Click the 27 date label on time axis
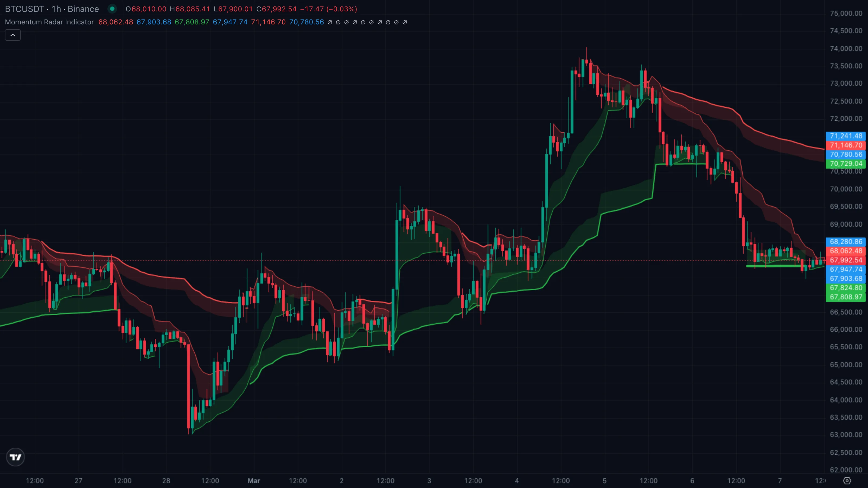 [x=78, y=481]
